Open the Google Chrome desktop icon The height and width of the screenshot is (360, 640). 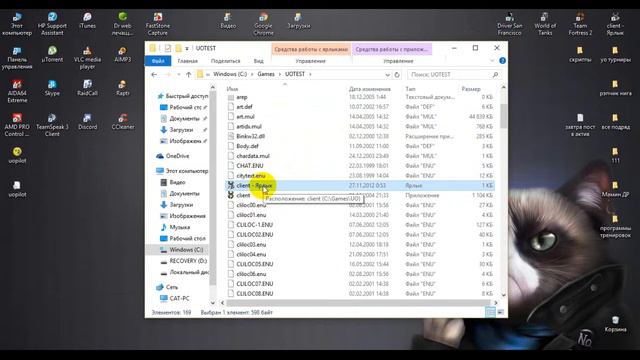(x=263, y=24)
